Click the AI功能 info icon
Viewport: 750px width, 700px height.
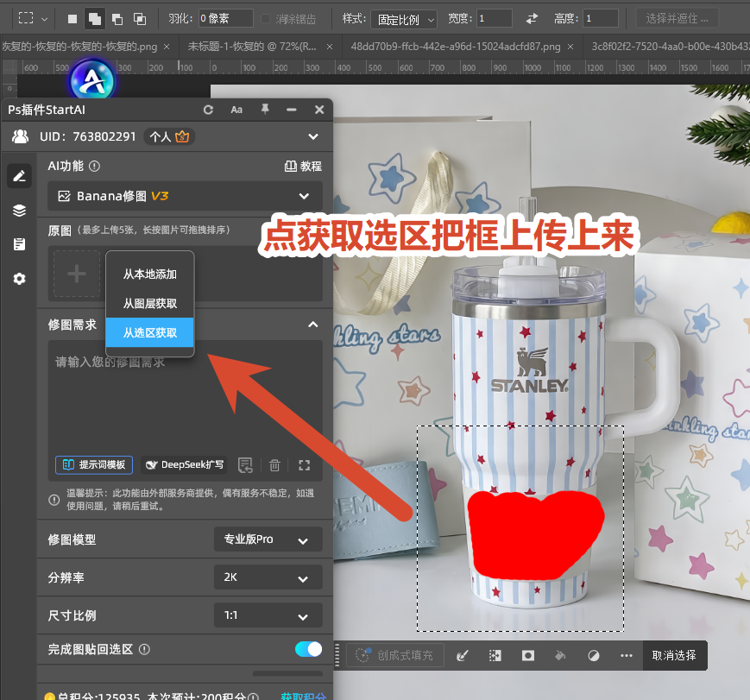[95, 166]
